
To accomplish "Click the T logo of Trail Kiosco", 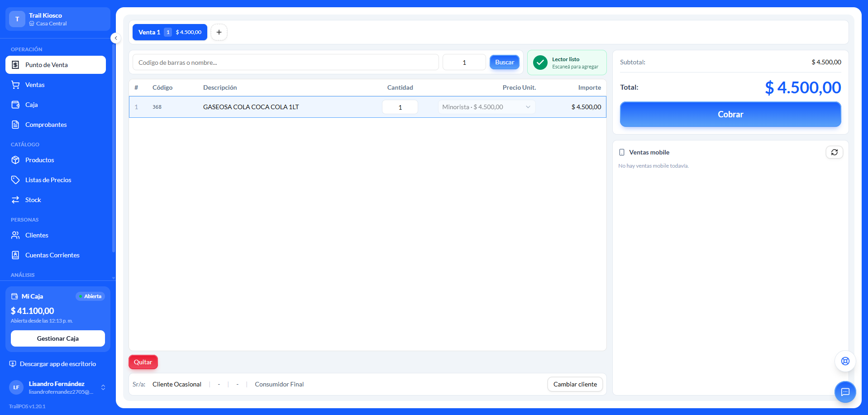I will coord(17,19).
